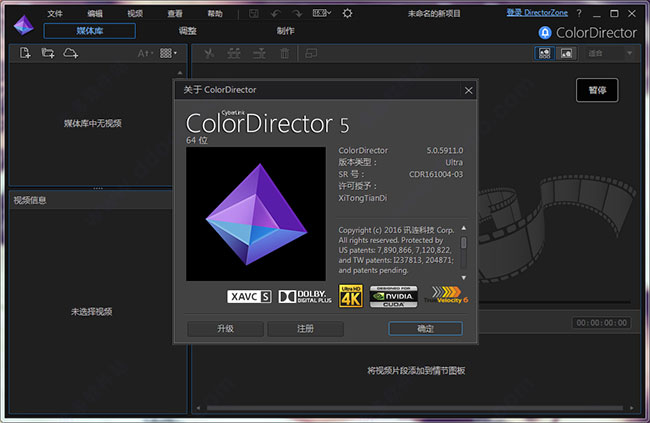The width and height of the screenshot is (650, 423).
Task: Click the copyright text scroll up arrow
Action: (464, 228)
